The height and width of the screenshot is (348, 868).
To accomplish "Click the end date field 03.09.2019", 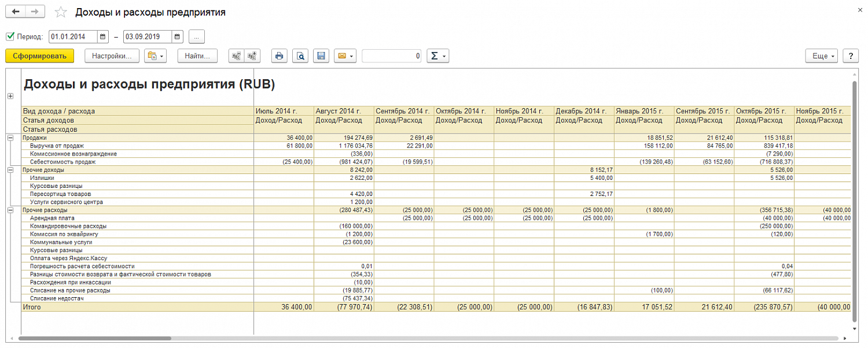I will pyautogui.click(x=148, y=37).
